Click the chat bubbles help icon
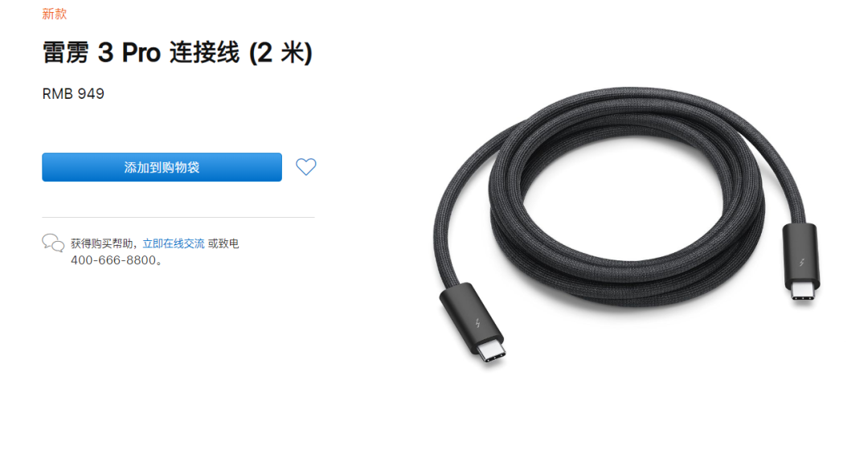Viewport: 868px width, 462px height. [x=53, y=243]
